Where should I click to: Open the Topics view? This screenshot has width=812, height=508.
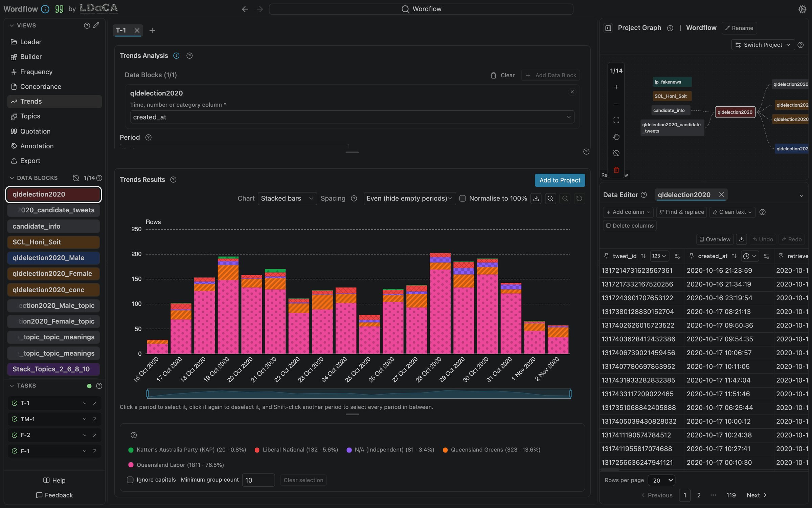54,116
